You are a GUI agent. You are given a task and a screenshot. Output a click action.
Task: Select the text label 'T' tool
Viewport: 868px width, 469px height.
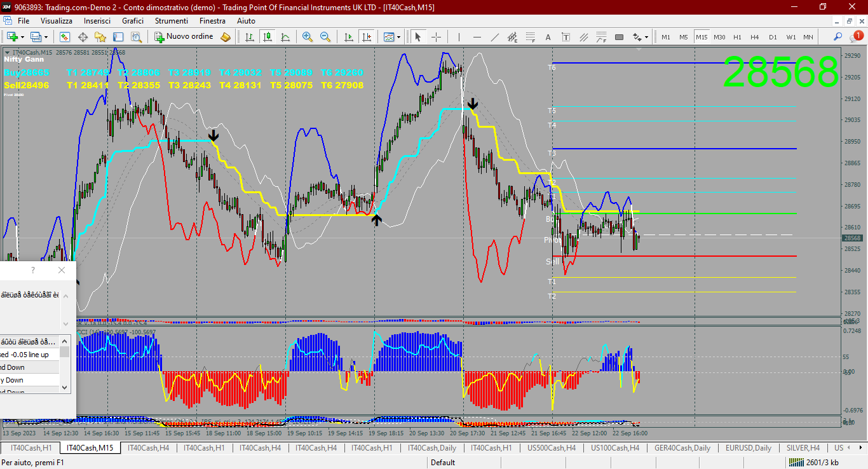(x=566, y=37)
